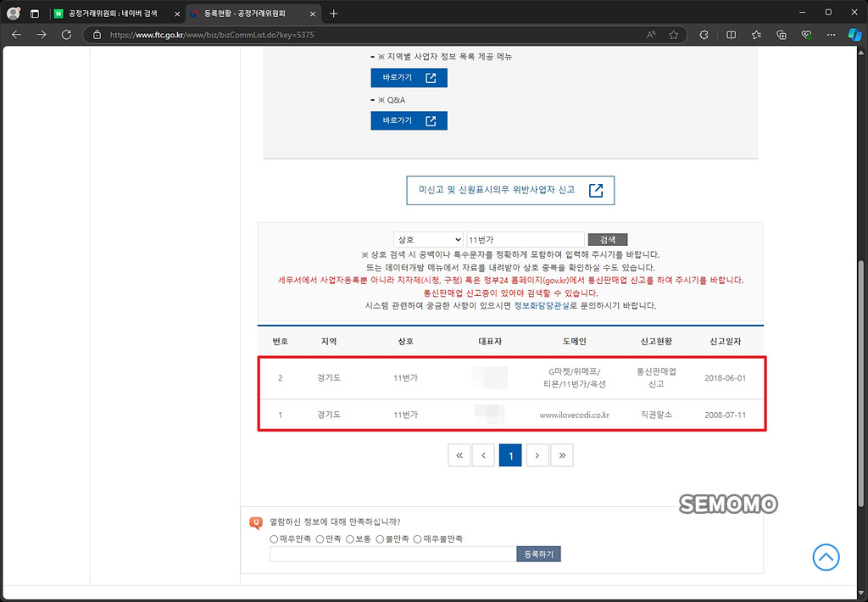Open collections icon
Image resolution: width=868 pixels, height=602 pixels.
coord(781,34)
